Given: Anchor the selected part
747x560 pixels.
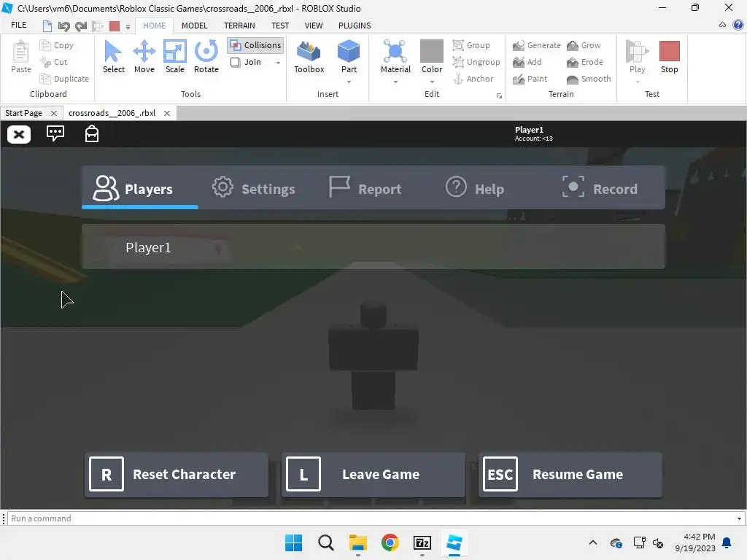Looking at the screenshot, I should (x=473, y=79).
